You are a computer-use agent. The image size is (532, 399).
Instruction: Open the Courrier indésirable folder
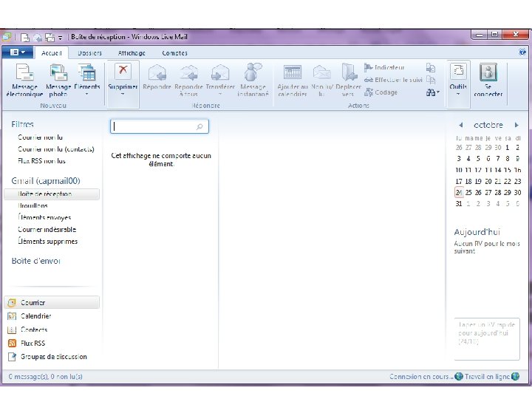(x=47, y=230)
